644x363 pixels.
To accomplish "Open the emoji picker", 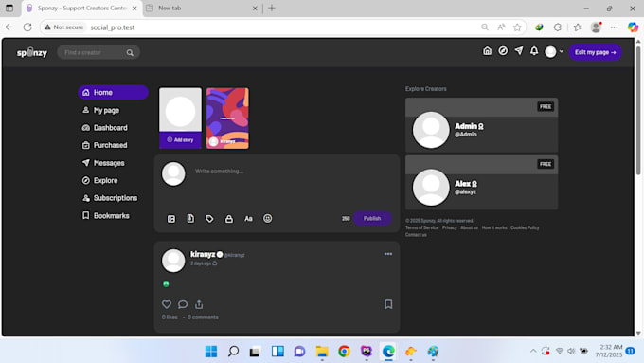I will coord(267,219).
